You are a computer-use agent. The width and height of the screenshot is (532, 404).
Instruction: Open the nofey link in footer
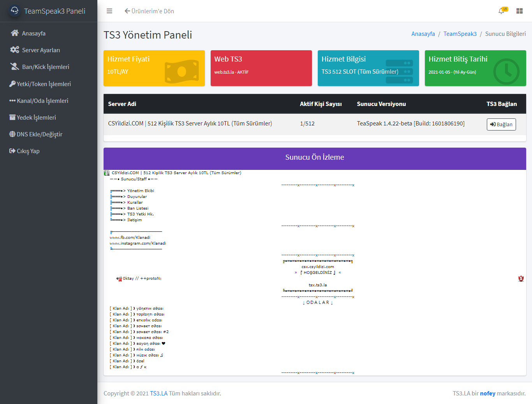[488, 393]
